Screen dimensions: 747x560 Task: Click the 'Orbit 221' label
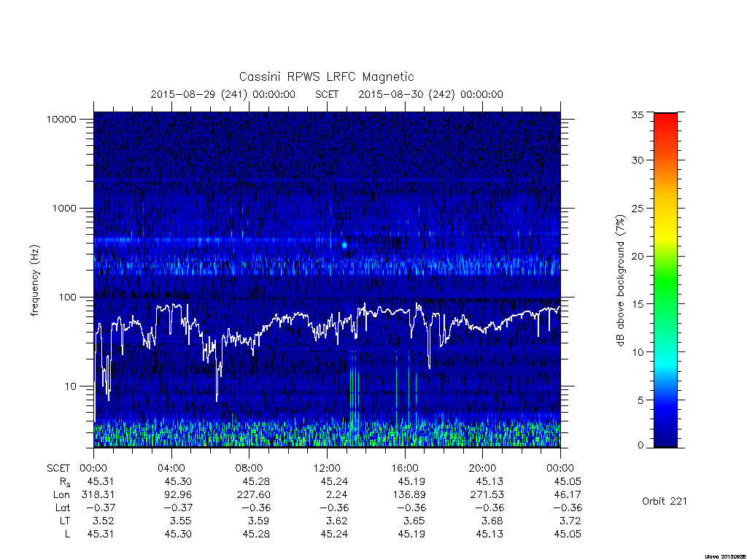[665, 501]
